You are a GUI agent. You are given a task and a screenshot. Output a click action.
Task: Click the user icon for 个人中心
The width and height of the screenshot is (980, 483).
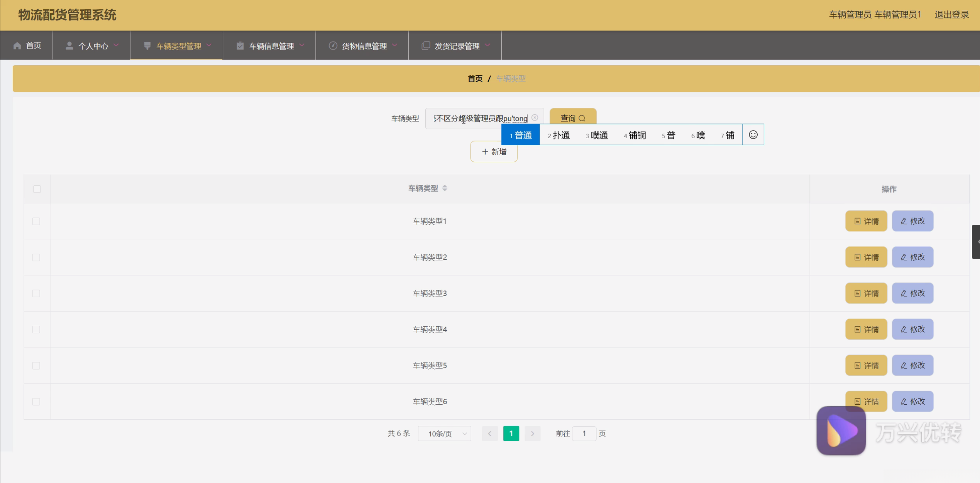point(69,46)
